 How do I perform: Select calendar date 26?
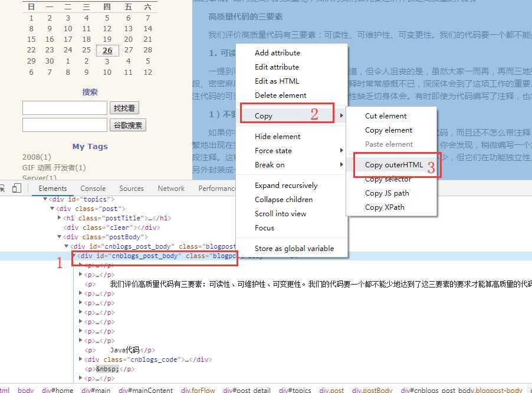click(x=107, y=51)
